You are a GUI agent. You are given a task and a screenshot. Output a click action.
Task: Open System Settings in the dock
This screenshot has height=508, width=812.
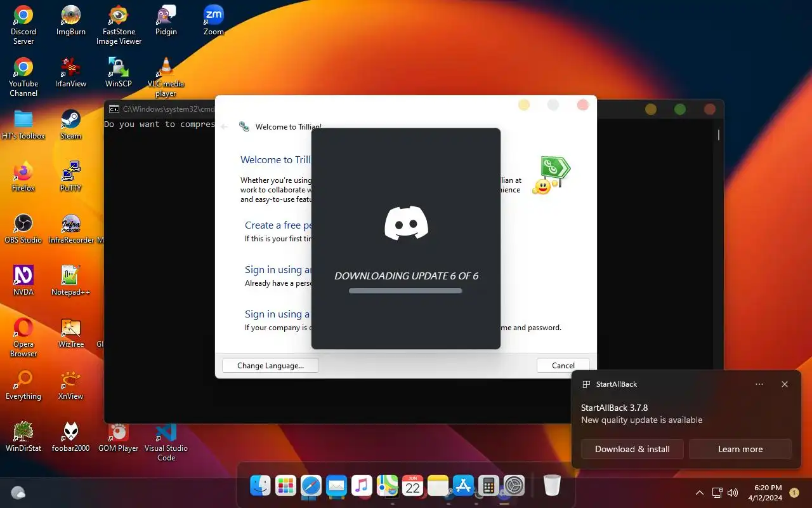point(514,486)
